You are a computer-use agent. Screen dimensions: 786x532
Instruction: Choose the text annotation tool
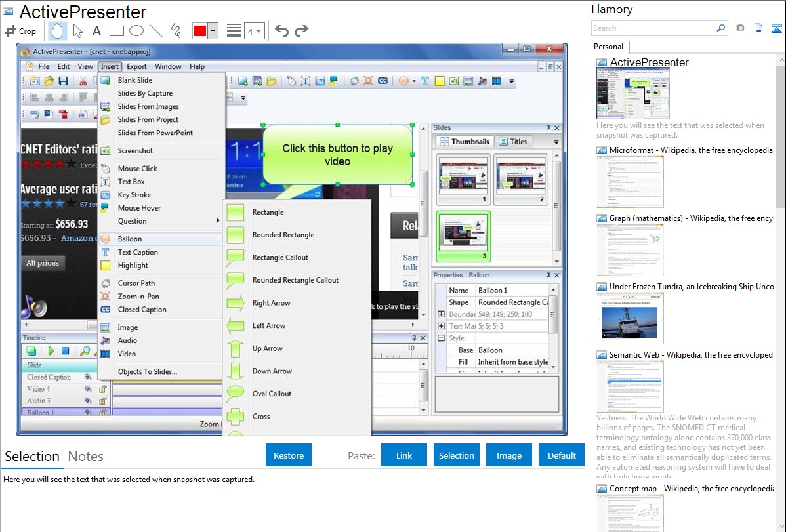[x=96, y=31]
